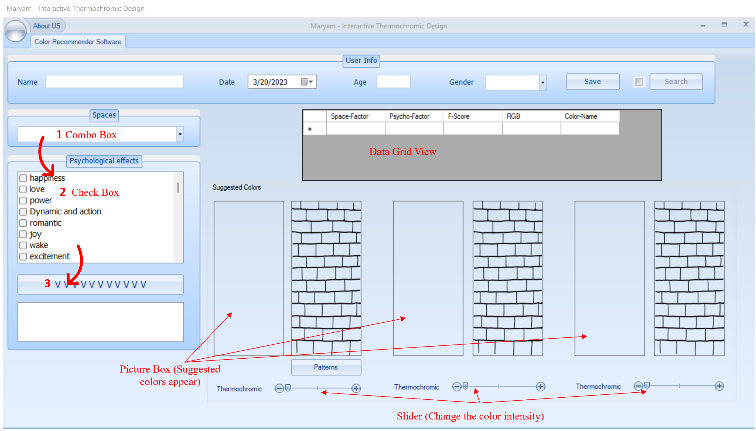The image size is (756, 431).
Task: Switch to Color Recommender Software tab
Action: pos(78,41)
